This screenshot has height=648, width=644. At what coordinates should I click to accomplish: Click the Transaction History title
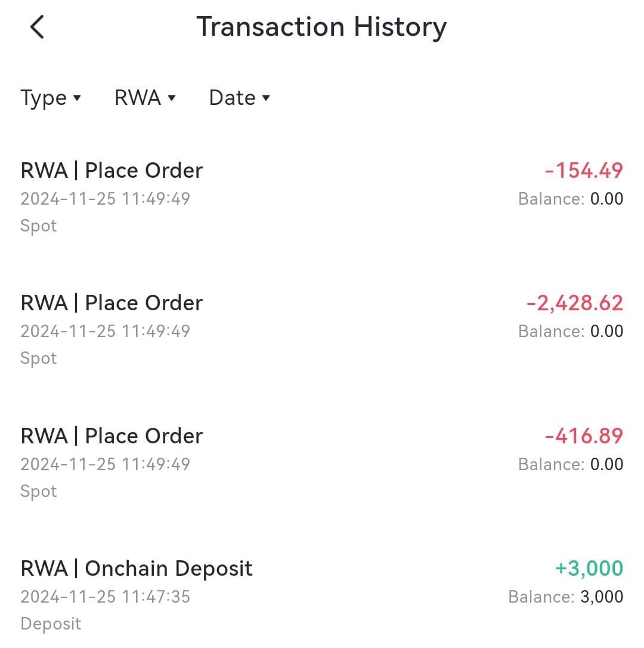pos(321,27)
